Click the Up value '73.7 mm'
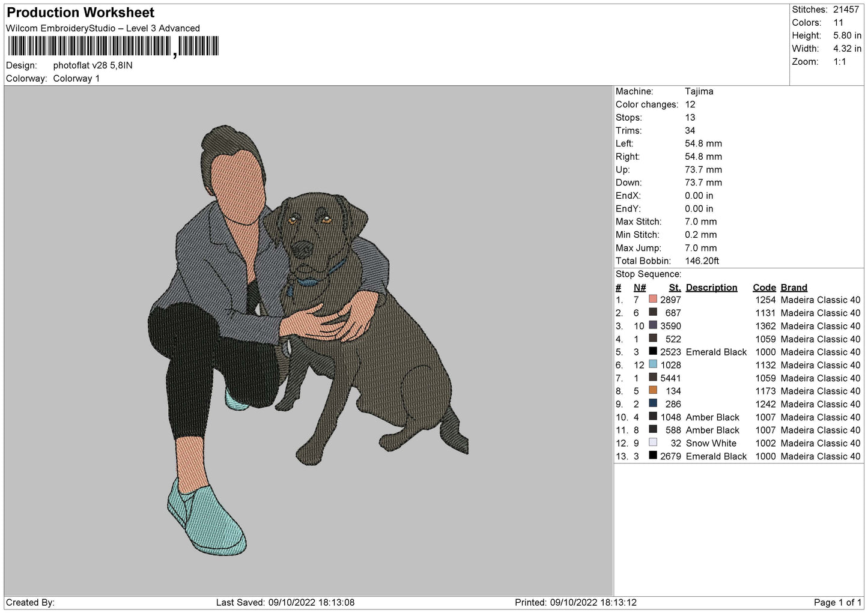 tap(703, 170)
